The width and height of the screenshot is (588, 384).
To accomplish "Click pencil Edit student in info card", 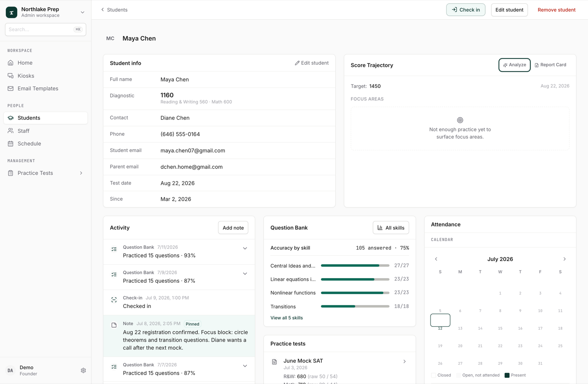I will click(312, 63).
